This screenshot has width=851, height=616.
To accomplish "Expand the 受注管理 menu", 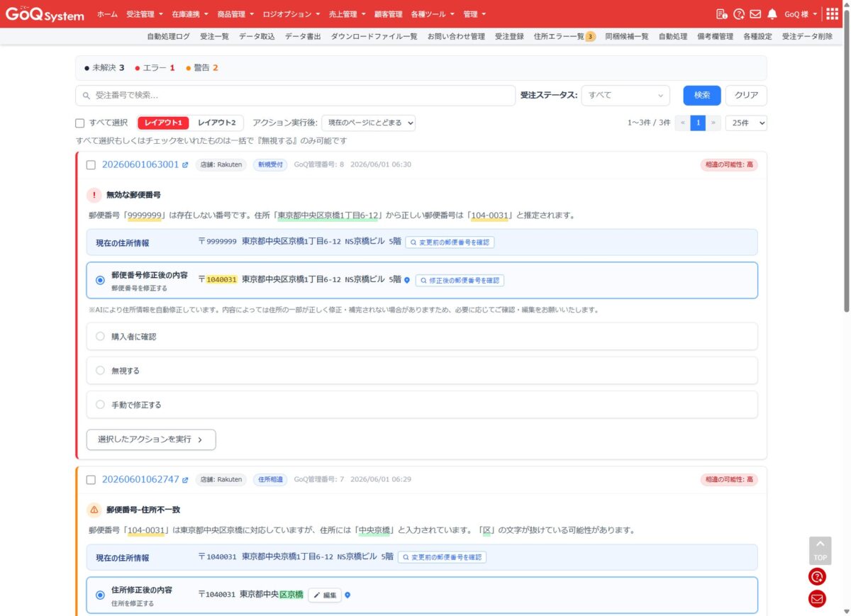I will pyautogui.click(x=145, y=14).
